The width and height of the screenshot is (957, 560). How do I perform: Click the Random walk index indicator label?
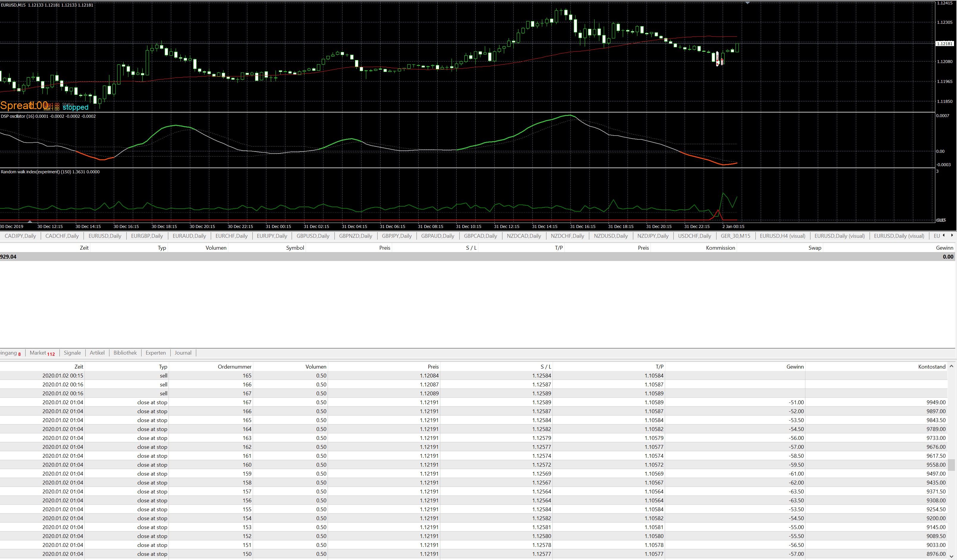50,172
